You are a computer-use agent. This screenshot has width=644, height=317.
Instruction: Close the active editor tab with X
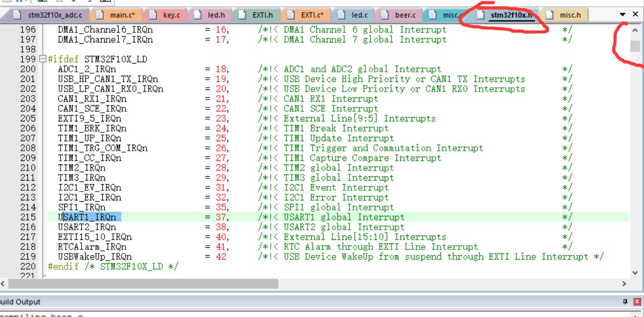(x=636, y=14)
